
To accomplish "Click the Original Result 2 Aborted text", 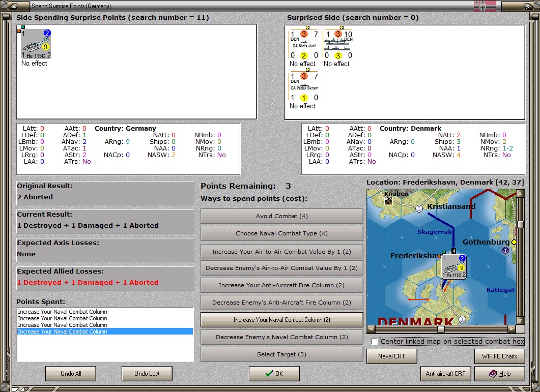I will [x=35, y=197].
